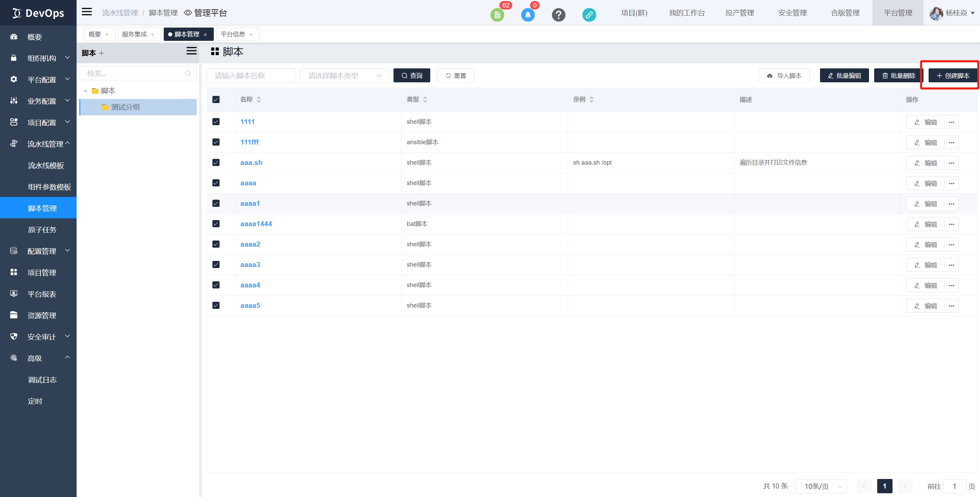Uncheck the checkbox for script 111fff
The image size is (980, 497).
click(216, 142)
